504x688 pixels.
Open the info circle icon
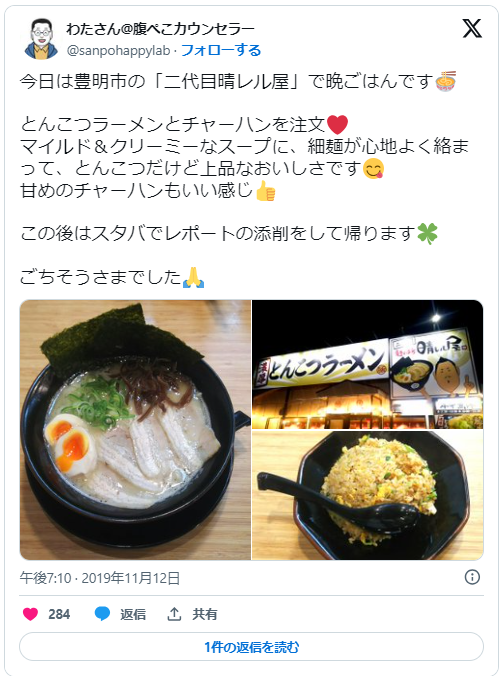472,577
